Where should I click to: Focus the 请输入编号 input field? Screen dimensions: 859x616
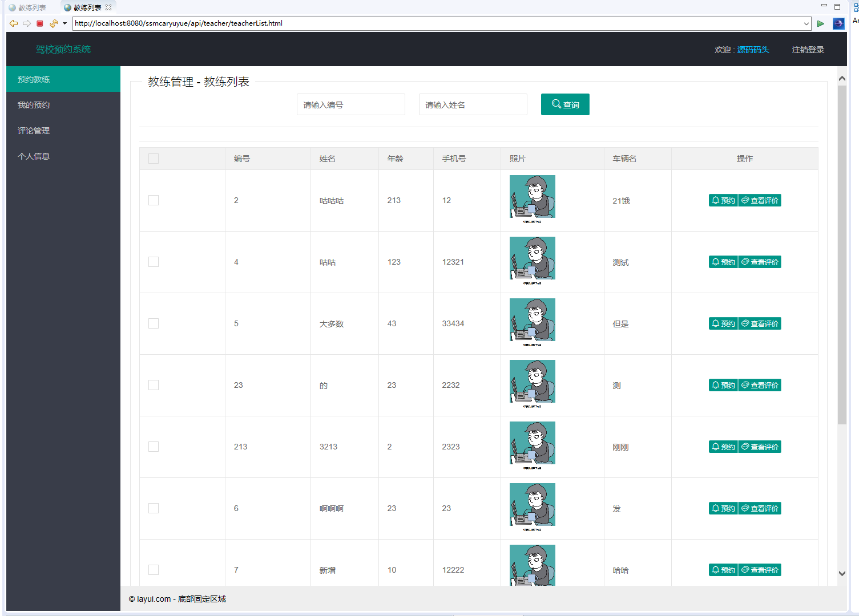point(350,104)
